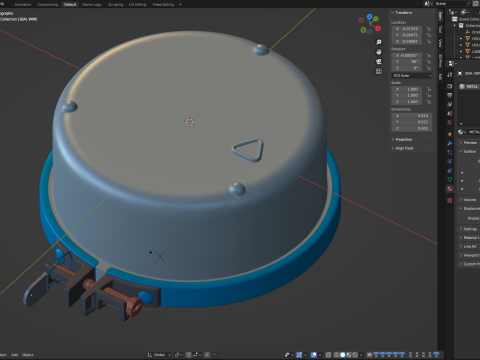480x360 pixels.
Task: Toggle viewport gizmos visibility
Action: [x=299, y=355]
